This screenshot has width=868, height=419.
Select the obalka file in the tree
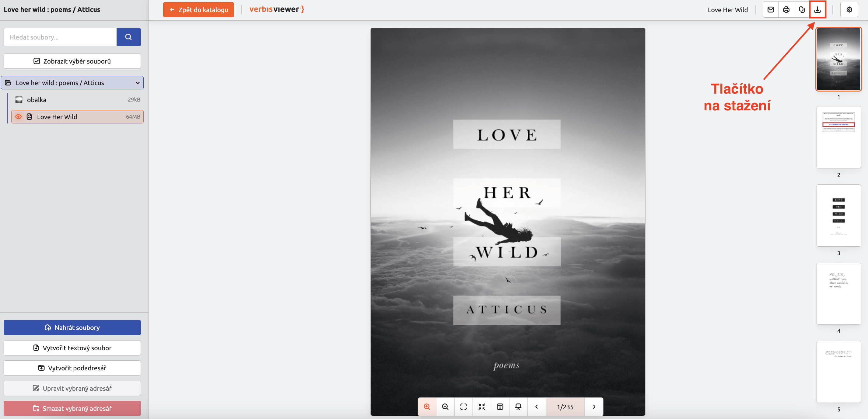coord(77,100)
